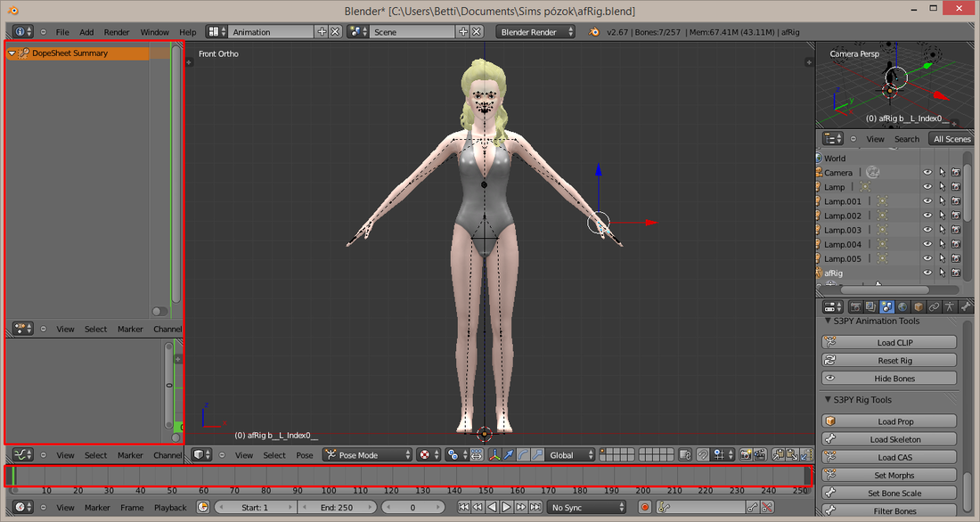Select the rotate manipulator arc icon
The width and height of the screenshot is (980, 522).
[523, 454]
